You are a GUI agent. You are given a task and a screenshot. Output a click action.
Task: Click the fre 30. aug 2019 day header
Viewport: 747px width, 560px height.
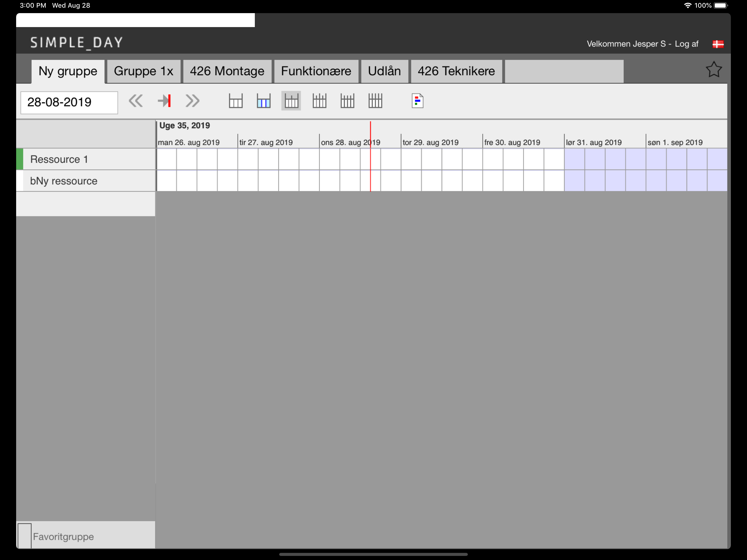(512, 142)
